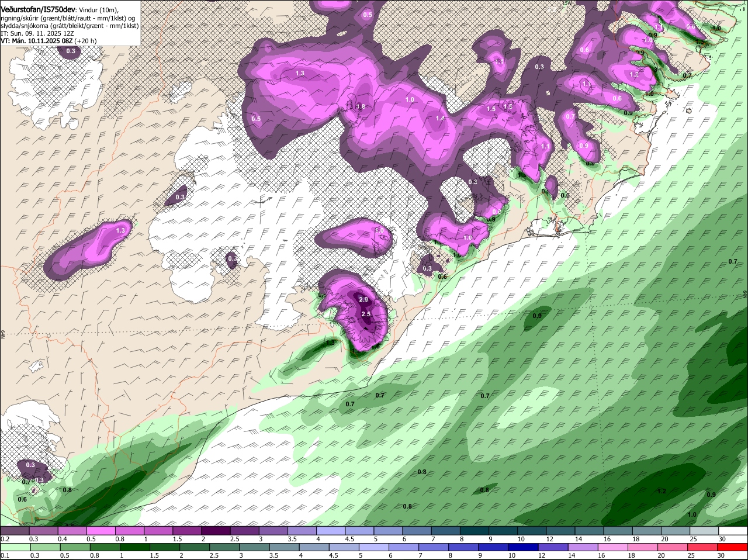Screen dimensions: 748x560
Task: Pick the pale grey 25–30 snow swatch
Action: pyautogui.click(x=705, y=531)
